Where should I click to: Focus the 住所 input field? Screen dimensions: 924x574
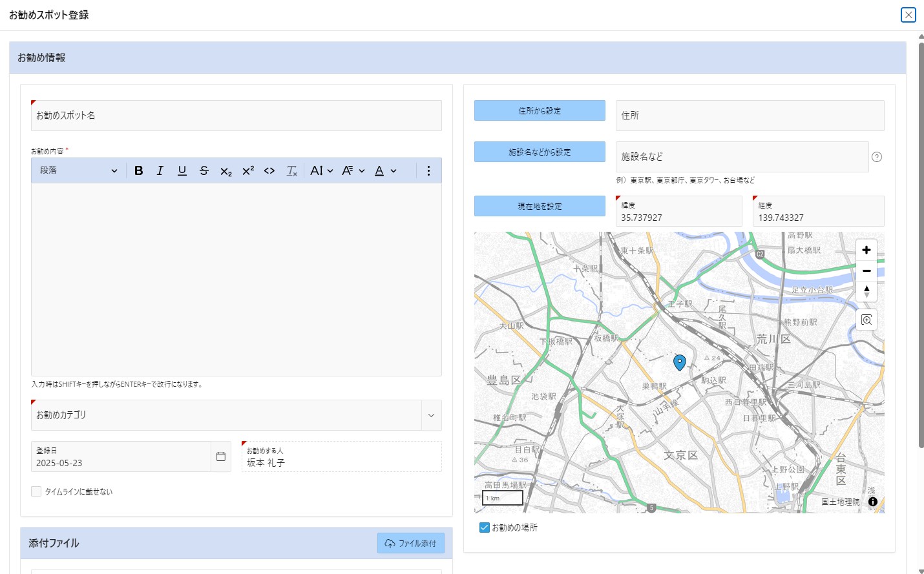[750, 116]
